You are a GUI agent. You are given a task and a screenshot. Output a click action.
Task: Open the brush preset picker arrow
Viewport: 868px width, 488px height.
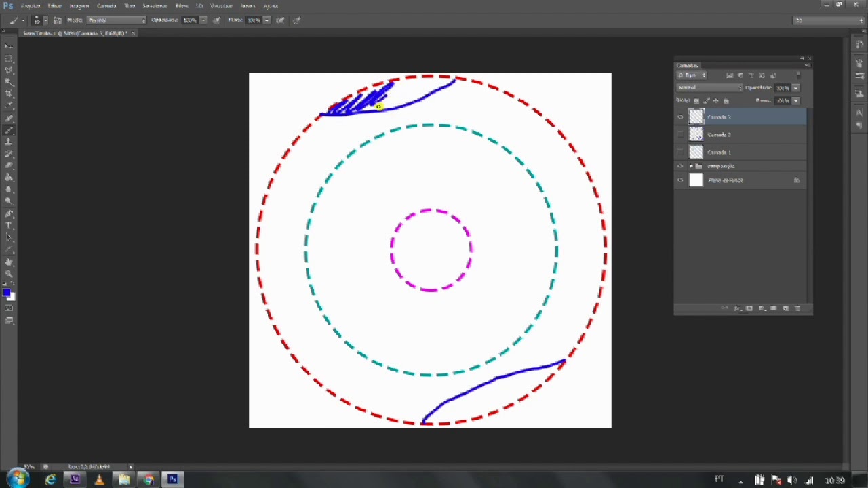click(45, 20)
